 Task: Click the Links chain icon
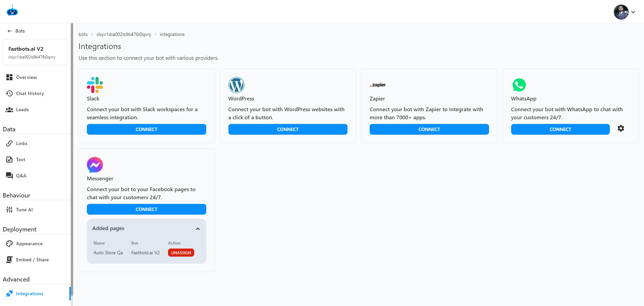point(9,143)
